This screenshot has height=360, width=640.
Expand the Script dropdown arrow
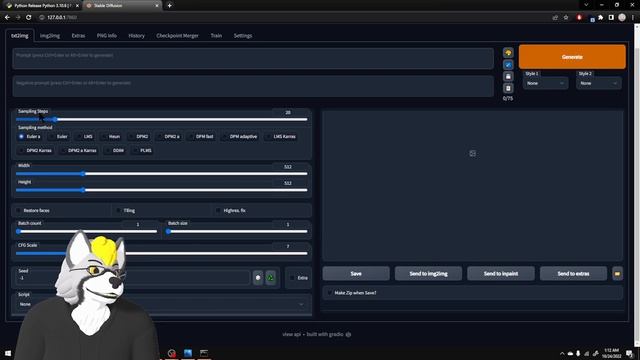click(x=301, y=304)
